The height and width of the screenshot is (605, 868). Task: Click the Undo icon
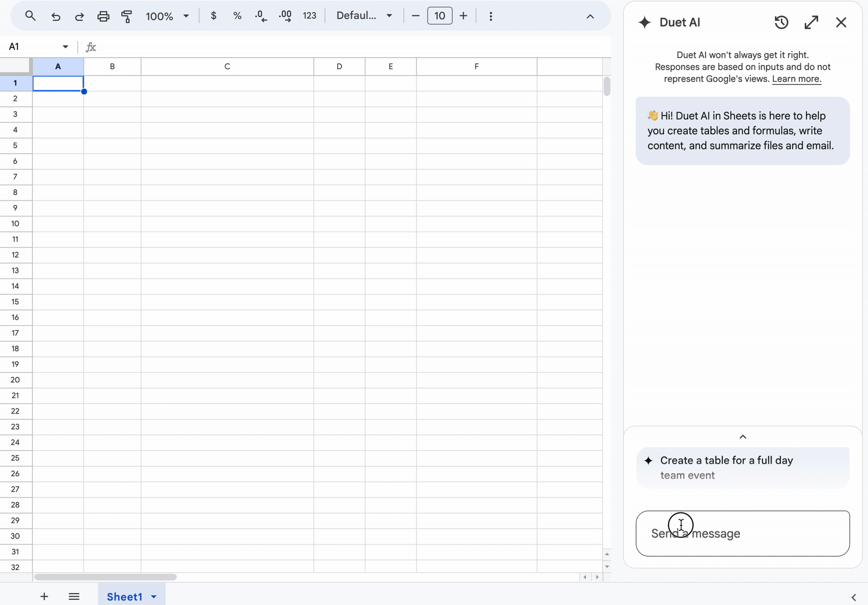[x=55, y=16]
